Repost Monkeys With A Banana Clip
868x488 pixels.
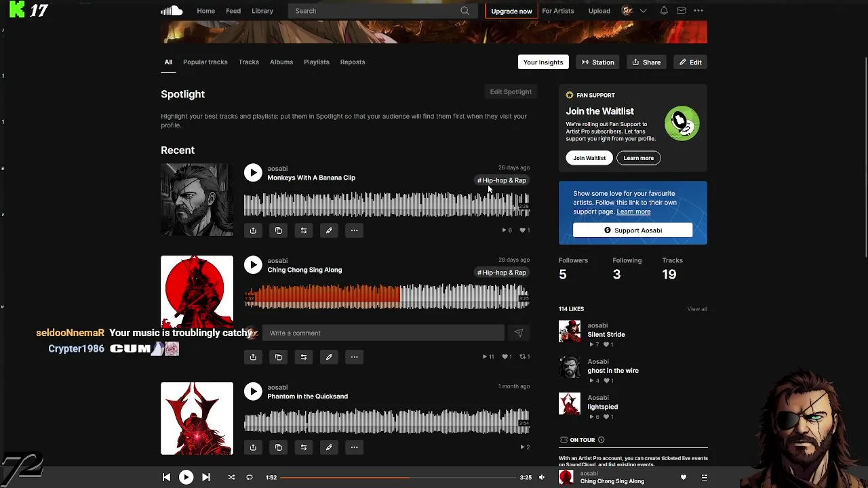(304, 230)
